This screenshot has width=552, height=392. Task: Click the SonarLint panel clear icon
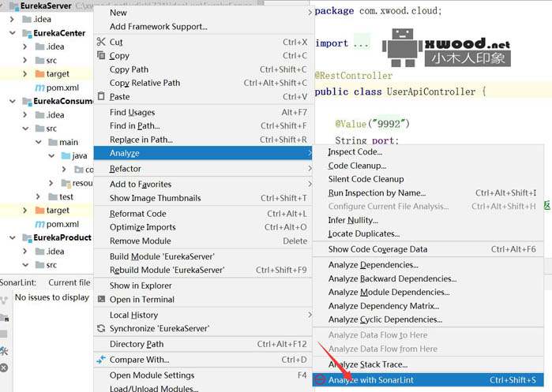click(x=4, y=368)
